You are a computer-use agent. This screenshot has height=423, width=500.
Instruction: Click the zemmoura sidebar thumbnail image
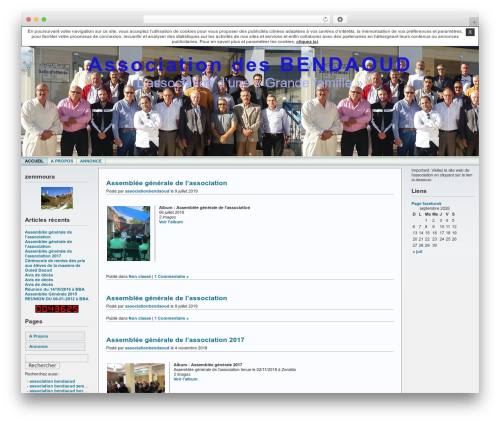click(x=57, y=198)
